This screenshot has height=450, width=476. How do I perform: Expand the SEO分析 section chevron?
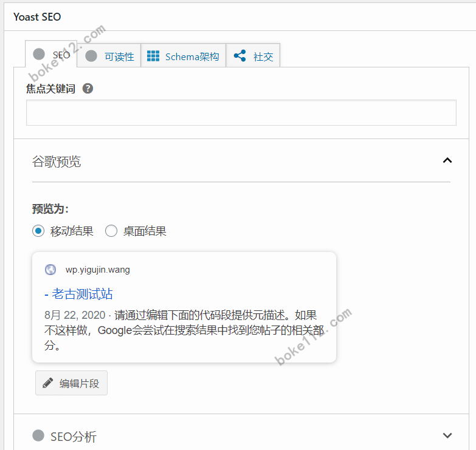tap(447, 435)
